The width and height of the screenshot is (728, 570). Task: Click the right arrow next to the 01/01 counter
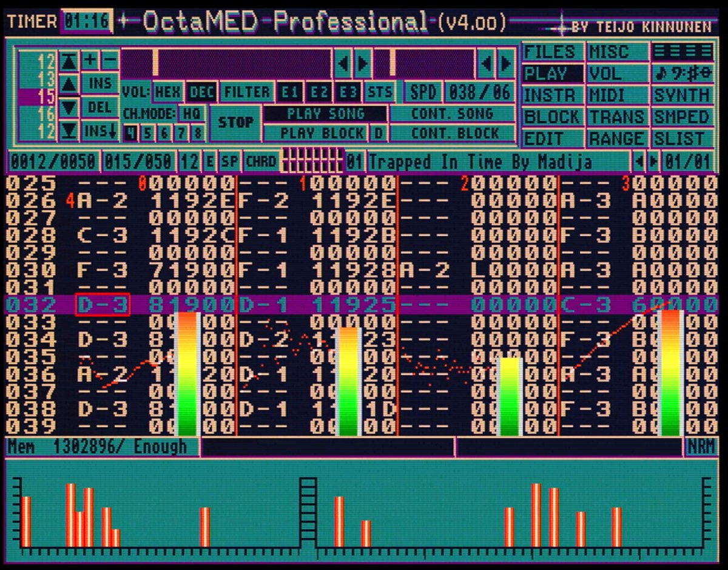(x=653, y=161)
